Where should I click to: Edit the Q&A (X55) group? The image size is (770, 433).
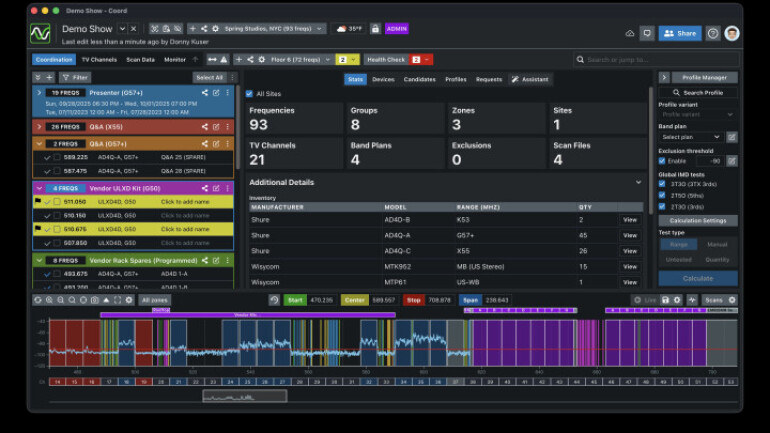point(215,127)
